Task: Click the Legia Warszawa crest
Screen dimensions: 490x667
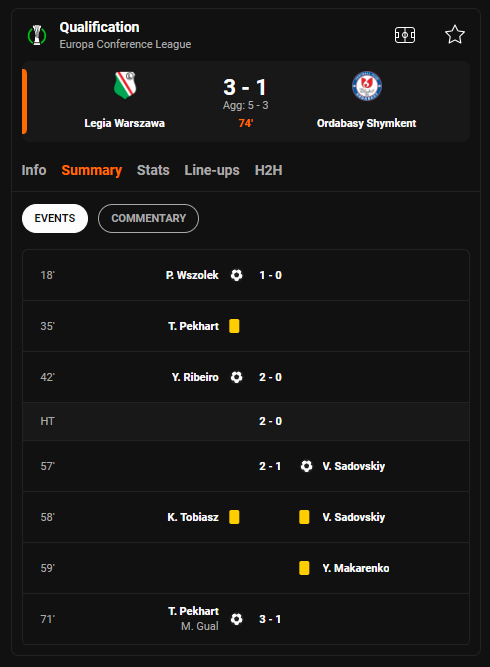Action: [125, 85]
